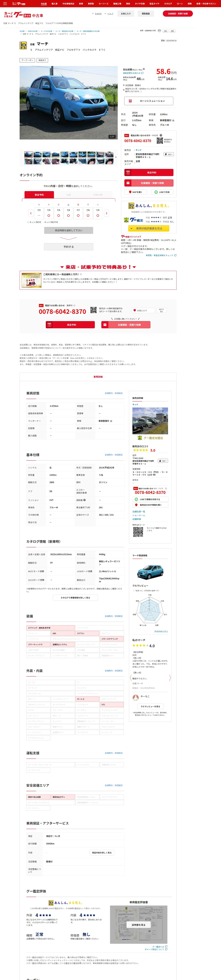Select the 7/8 booking slot circle
221x980 pixels.
coord(88,215)
